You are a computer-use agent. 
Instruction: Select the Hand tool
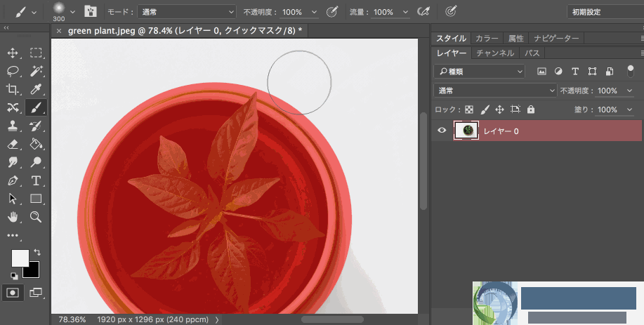click(x=13, y=217)
